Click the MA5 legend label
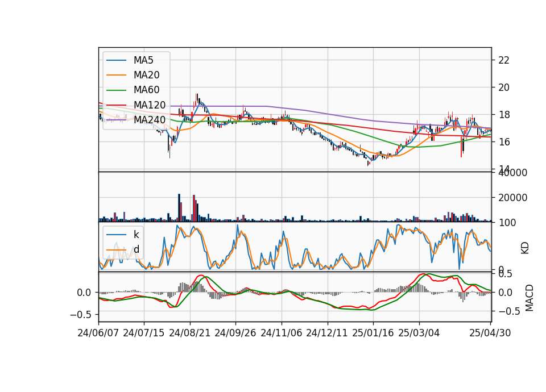Image resolution: width=546 pixels, height=392 pixels. [143, 60]
